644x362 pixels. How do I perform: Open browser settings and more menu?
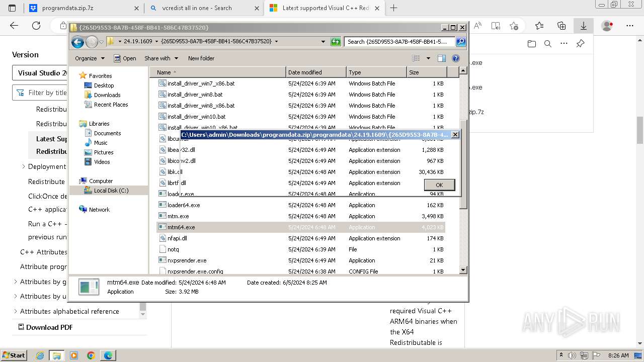630,26
